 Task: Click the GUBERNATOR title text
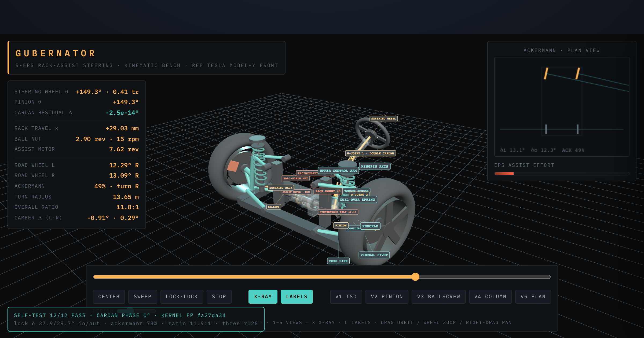pos(56,53)
